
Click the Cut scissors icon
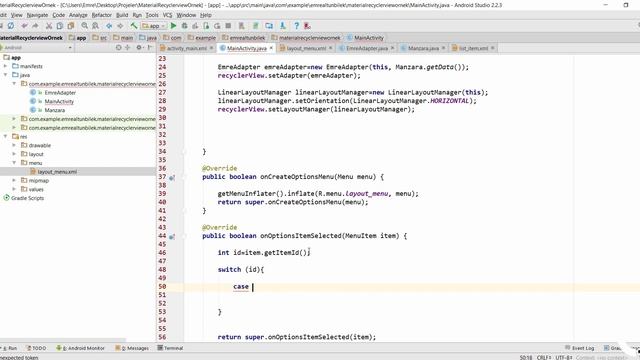tap(49, 26)
